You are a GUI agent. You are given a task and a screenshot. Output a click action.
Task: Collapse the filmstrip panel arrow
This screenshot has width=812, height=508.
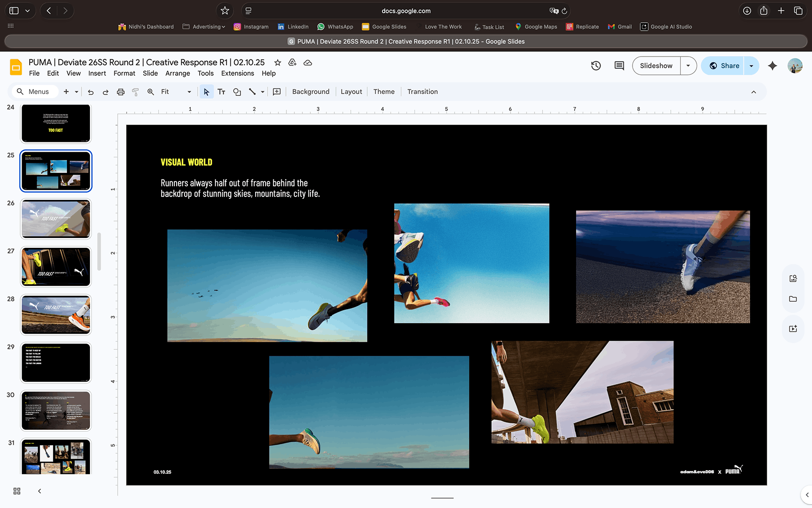tap(40, 491)
